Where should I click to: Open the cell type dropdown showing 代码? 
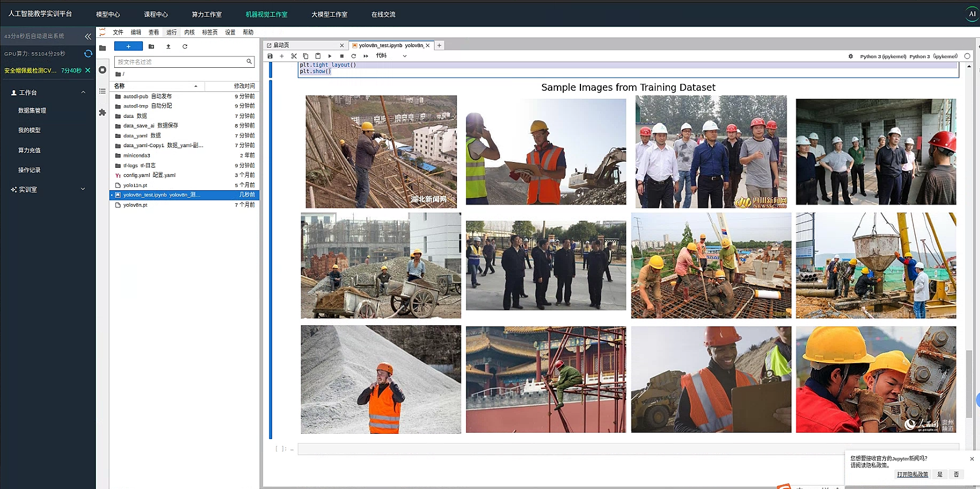391,56
